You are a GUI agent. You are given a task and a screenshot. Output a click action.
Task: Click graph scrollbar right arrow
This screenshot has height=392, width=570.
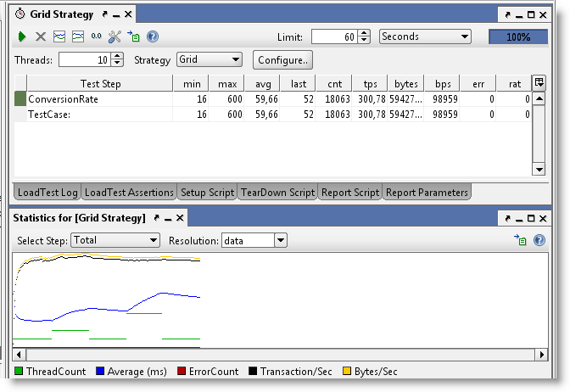coord(542,354)
